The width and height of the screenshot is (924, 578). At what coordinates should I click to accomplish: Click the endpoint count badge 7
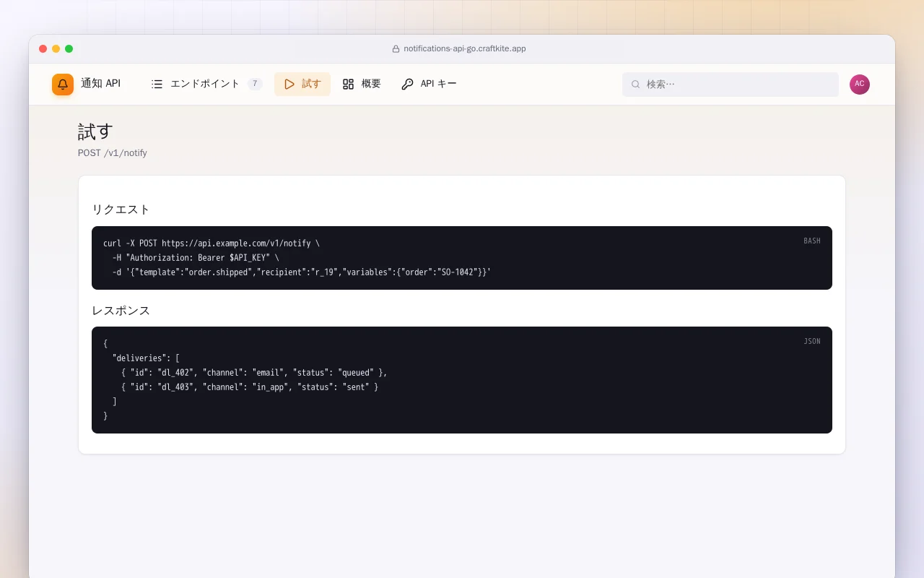click(x=255, y=84)
